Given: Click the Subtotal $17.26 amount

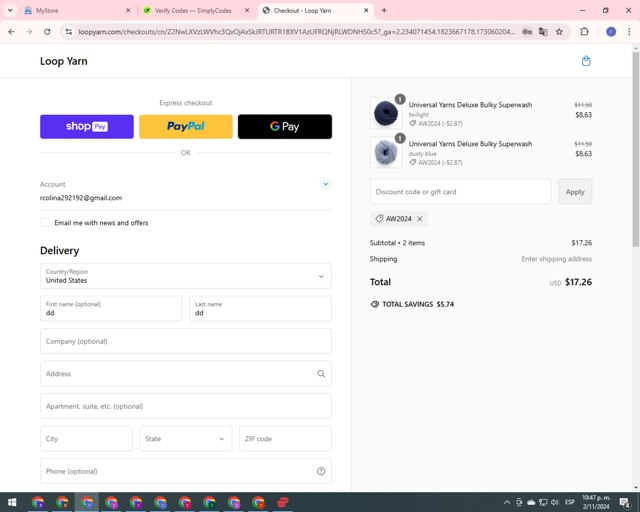Looking at the screenshot, I should pos(582,243).
